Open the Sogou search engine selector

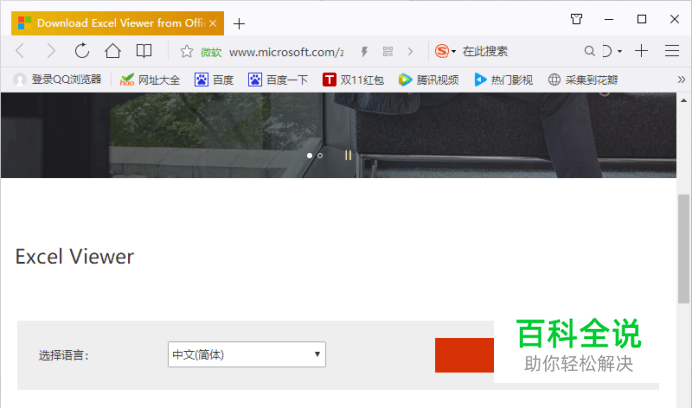pyautogui.click(x=445, y=51)
